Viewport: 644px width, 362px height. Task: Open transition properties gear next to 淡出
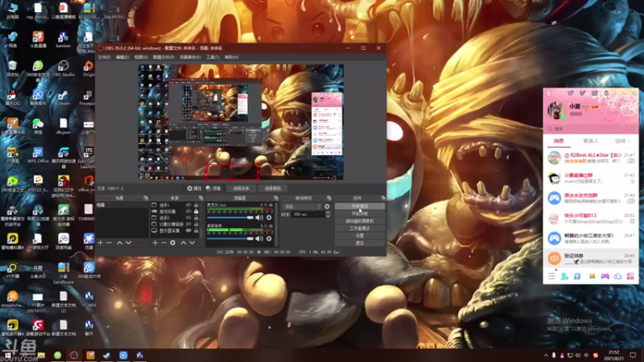[327, 207]
